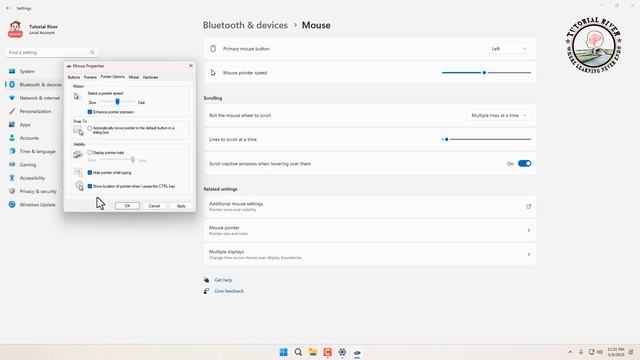Switch to the Hardware tab
Viewport: 640px width, 360px height.
pyautogui.click(x=151, y=77)
